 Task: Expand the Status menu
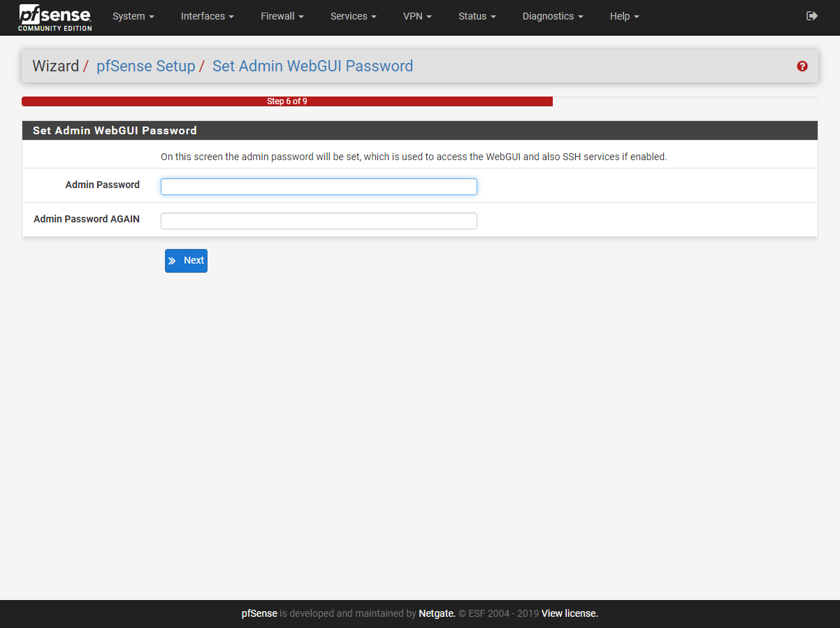click(x=477, y=16)
